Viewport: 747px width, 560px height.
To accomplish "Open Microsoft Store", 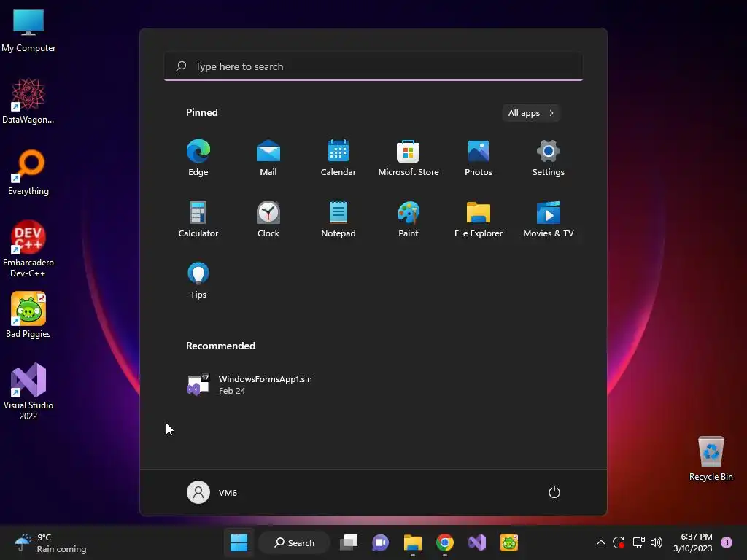I will (x=409, y=157).
